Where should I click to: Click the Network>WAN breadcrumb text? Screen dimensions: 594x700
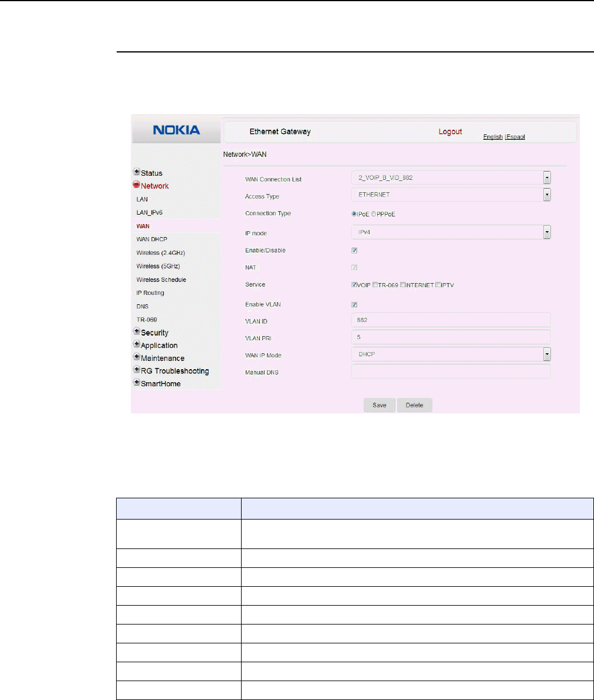pyautogui.click(x=245, y=155)
